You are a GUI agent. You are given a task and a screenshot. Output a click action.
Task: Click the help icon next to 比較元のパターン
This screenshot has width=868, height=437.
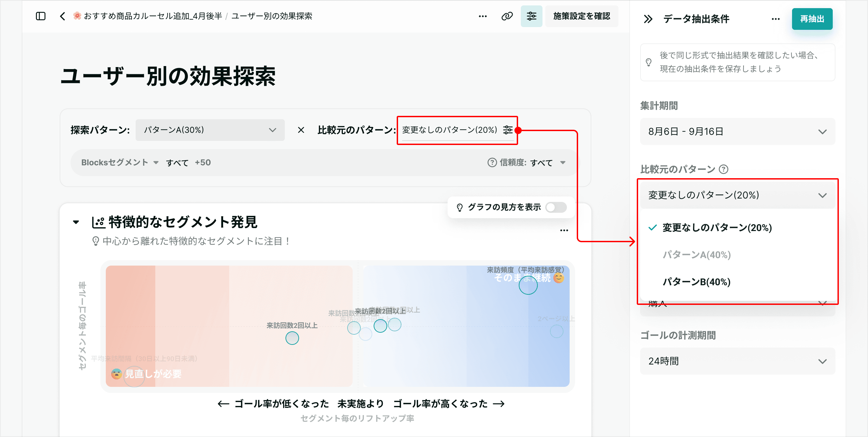724,169
